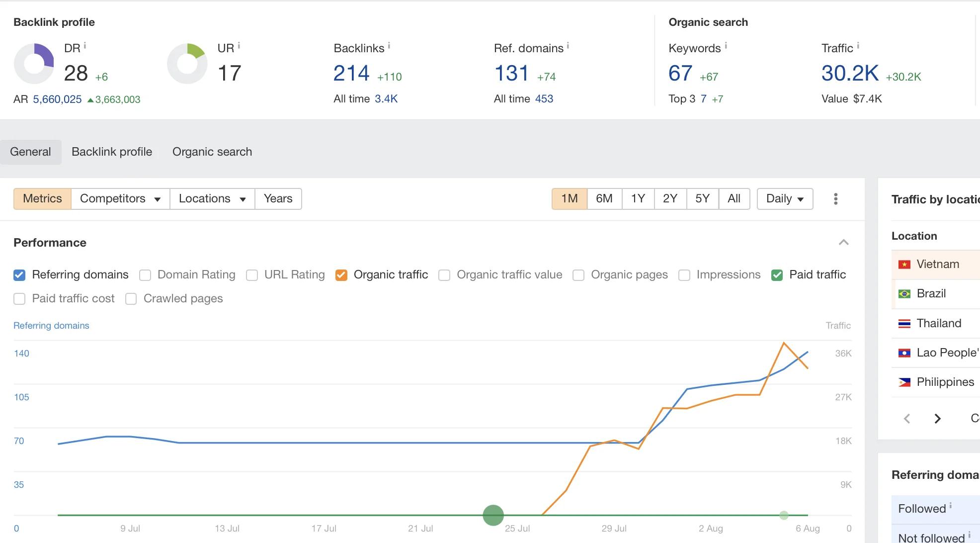Select the Philippines flag icon
The width and height of the screenshot is (980, 543).
point(904,382)
